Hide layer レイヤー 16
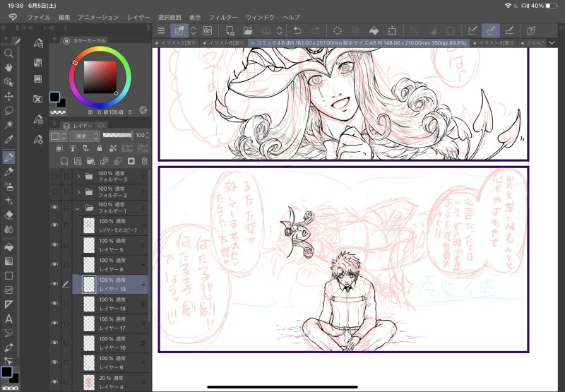 click(x=54, y=343)
